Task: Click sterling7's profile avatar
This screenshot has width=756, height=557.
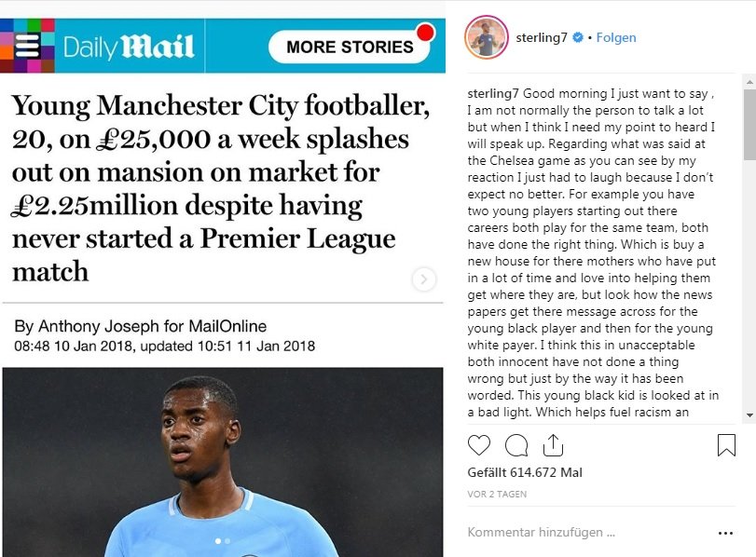Action: coord(485,38)
